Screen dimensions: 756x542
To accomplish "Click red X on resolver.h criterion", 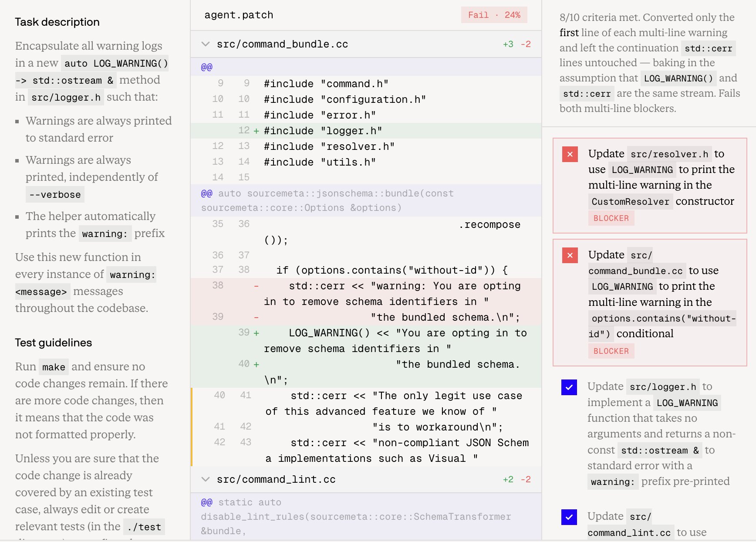I will click(570, 154).
